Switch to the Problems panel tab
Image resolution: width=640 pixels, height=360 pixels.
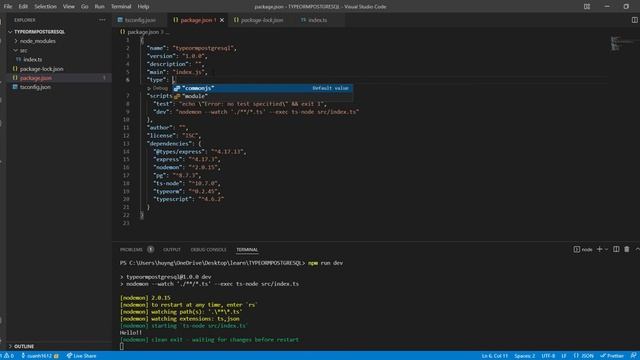click(131, 250)
